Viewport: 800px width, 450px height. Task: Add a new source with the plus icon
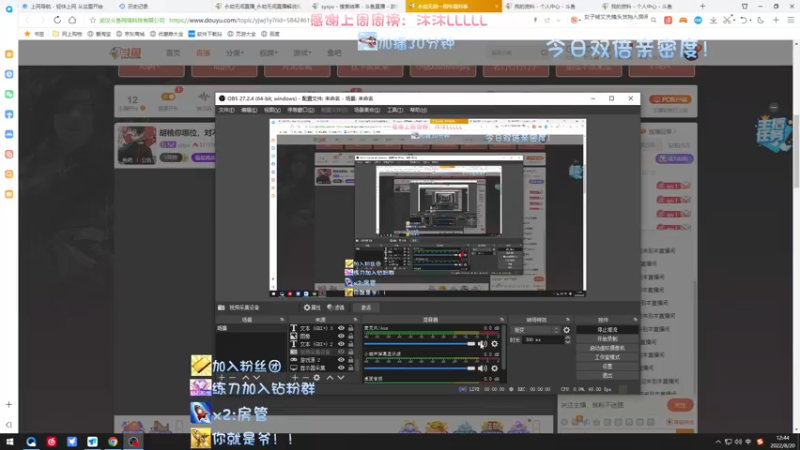coord(294,378)
